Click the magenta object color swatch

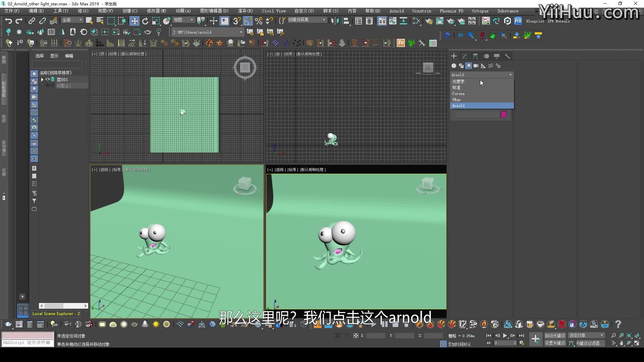point(503,115)
